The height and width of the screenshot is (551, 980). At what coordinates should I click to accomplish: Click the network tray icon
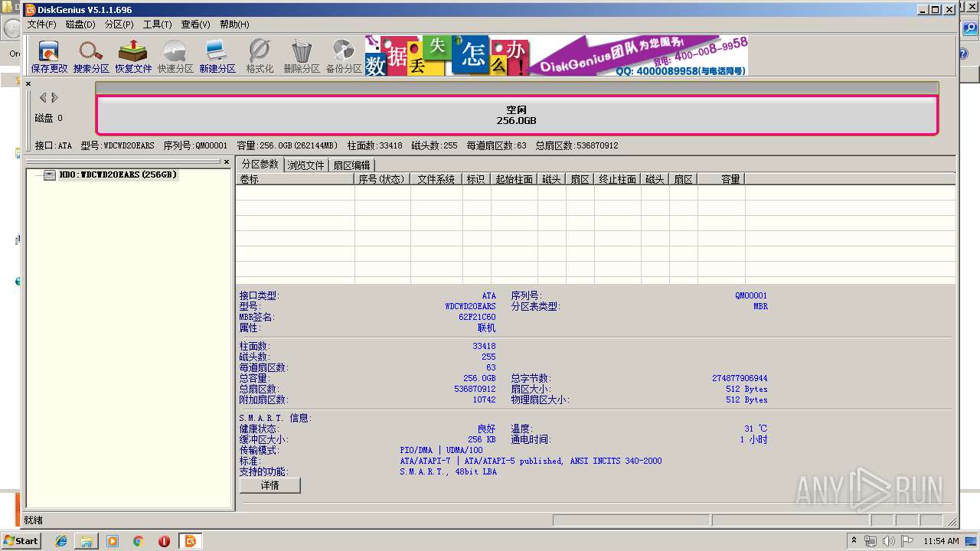[x=871, y=541]
